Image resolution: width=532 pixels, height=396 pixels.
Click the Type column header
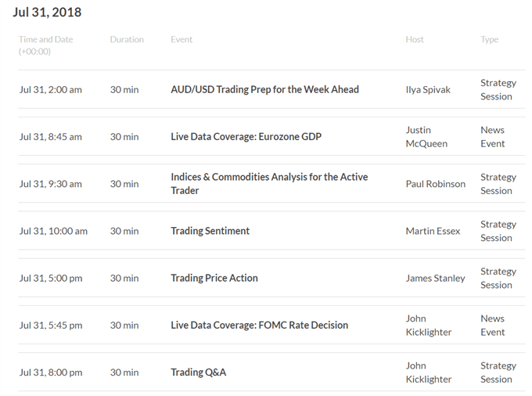click(x=489, y=40)
